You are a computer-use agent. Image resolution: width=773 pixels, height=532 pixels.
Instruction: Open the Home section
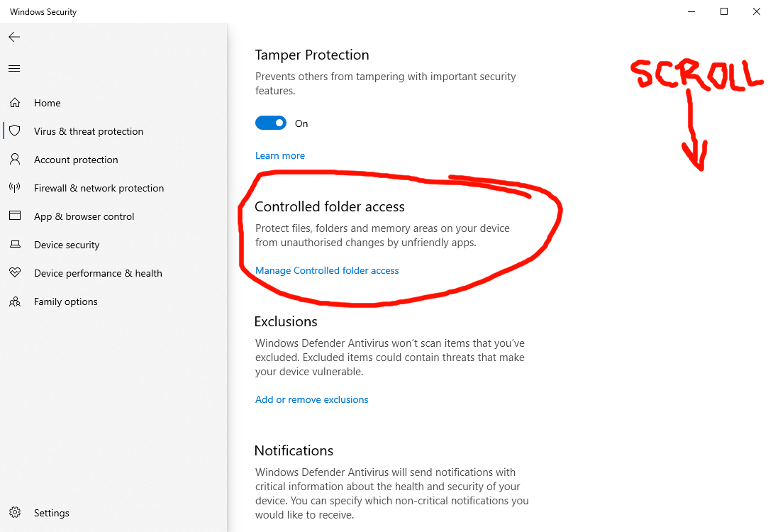[48, 103]
